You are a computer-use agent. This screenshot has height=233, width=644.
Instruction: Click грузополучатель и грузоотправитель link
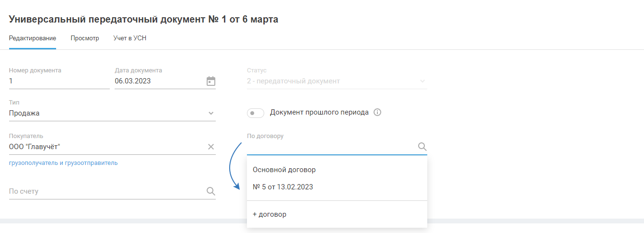pos(63,163)
